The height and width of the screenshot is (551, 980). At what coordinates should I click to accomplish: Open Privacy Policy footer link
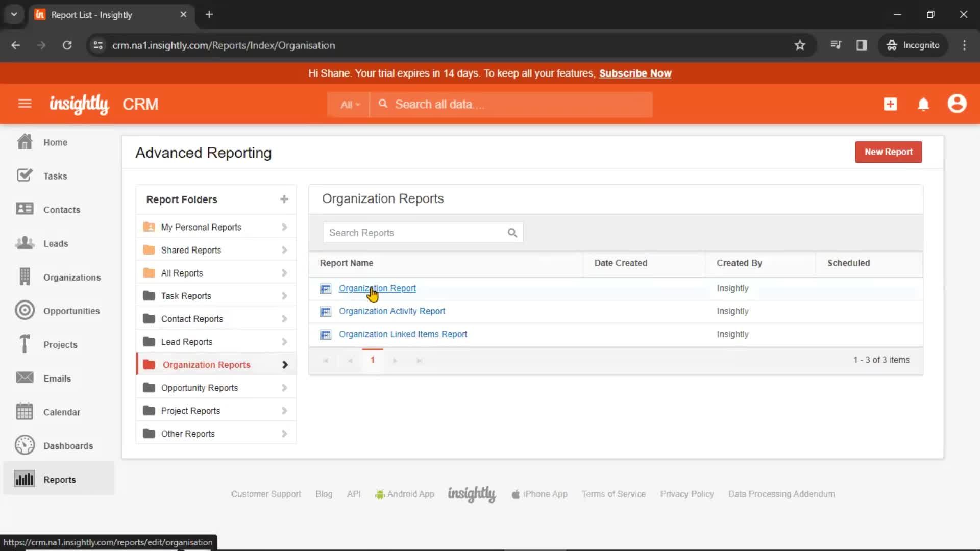[x=687, y=494]
